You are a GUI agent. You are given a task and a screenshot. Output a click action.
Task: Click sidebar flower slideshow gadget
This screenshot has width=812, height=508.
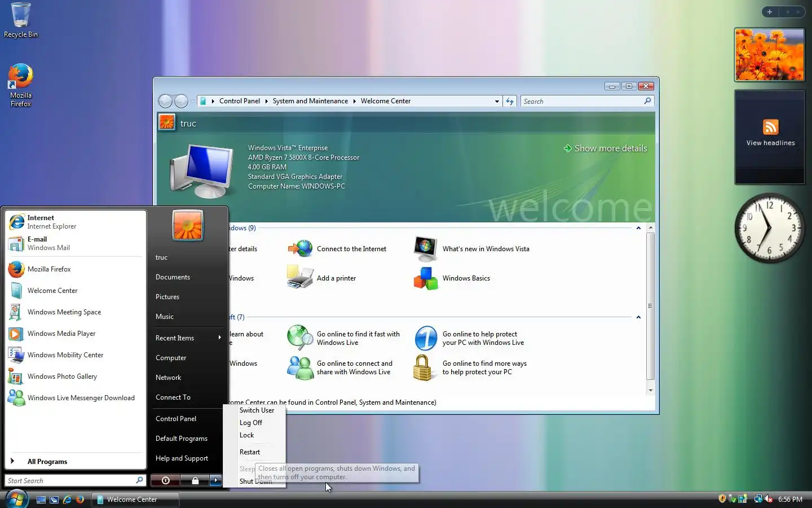(x=769, y=55)
